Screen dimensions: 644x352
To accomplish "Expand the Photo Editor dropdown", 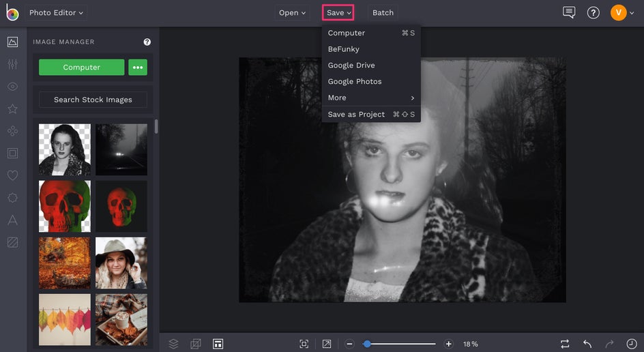I will pos(56,13).
